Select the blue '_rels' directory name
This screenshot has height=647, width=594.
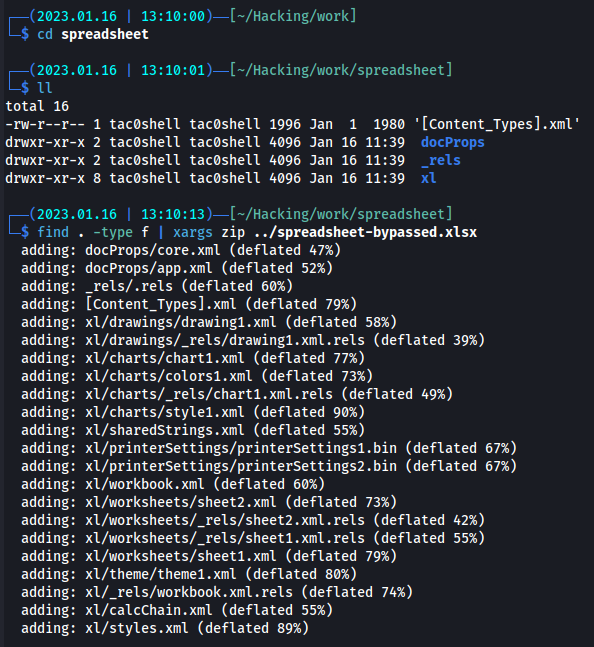(x=441, y=160)
